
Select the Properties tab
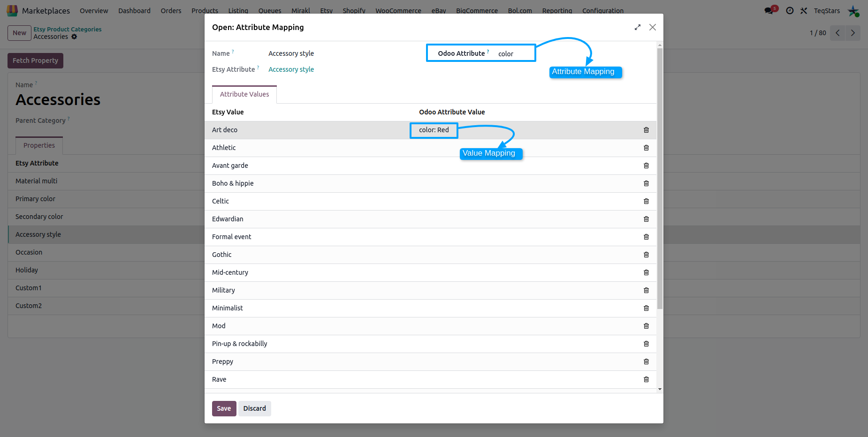[39, 145]
